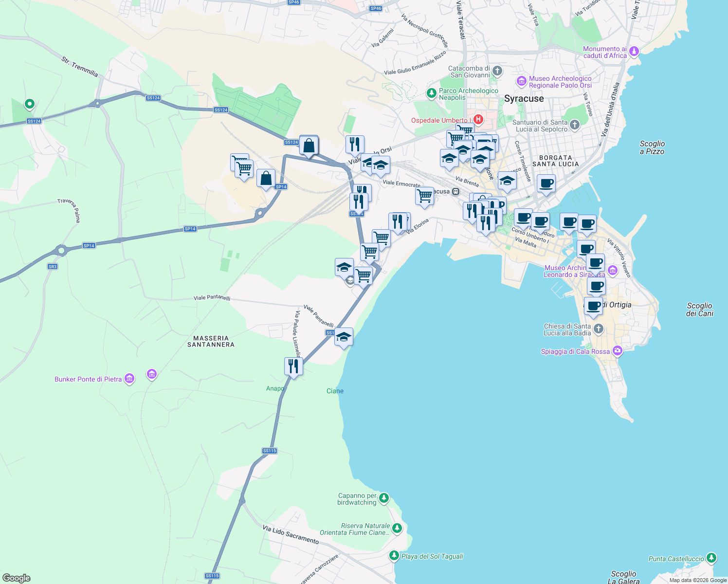Select the restaurant marker on Viale Elorina

399,220
